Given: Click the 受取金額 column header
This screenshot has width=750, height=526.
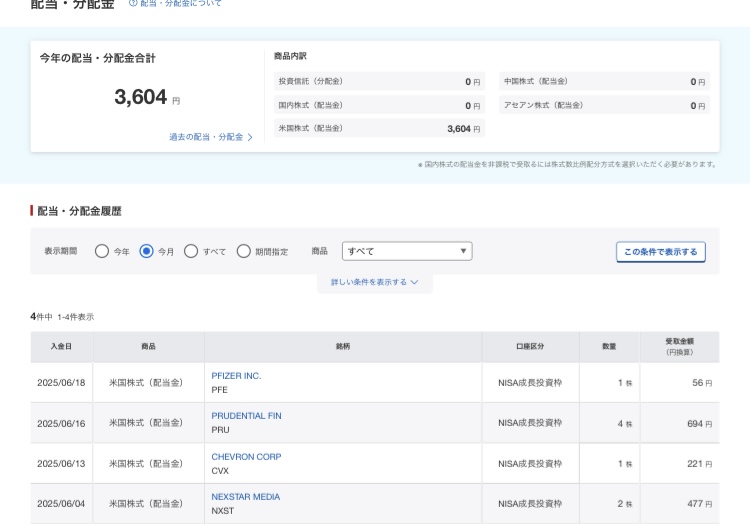Looking at the screenshot, I should coord(680,347).
